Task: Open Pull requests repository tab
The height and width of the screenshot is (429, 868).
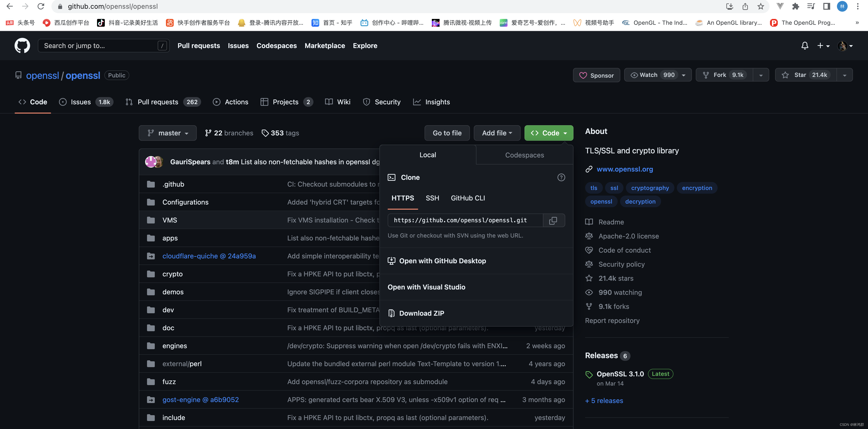Action: coord(163,102)
